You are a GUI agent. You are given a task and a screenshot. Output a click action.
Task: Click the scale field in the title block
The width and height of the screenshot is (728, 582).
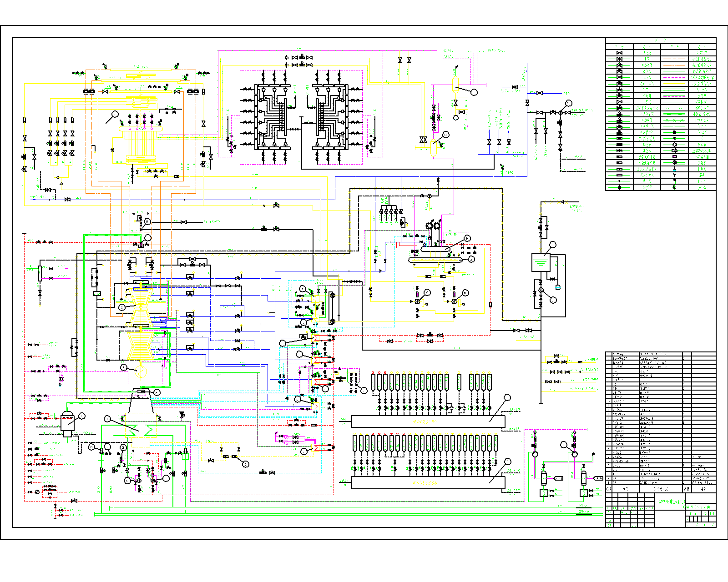(x=693, y=513)
